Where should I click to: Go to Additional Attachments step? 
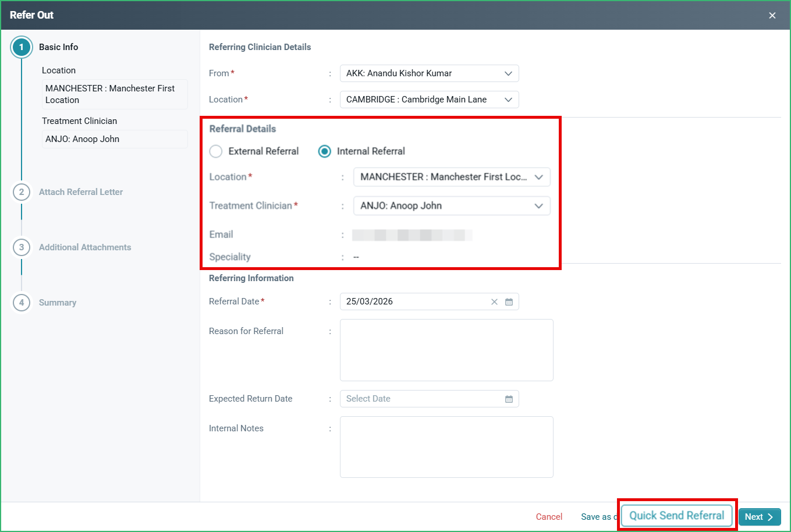(85, 247)
